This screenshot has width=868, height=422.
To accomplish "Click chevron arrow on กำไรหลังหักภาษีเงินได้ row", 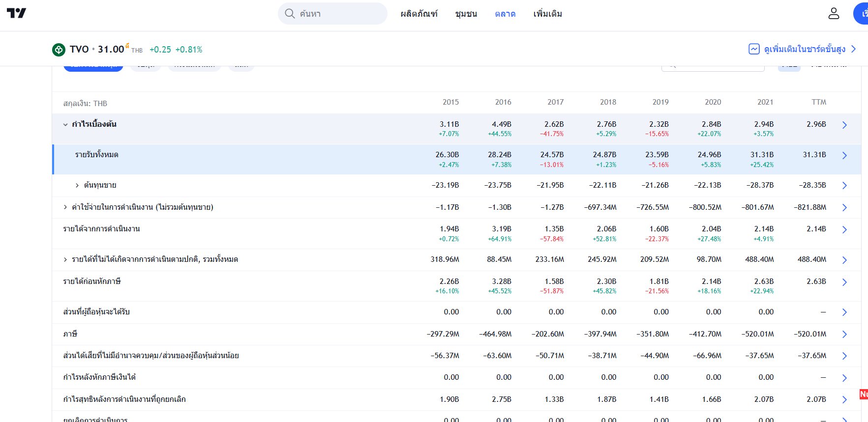I will click(844, 378).
